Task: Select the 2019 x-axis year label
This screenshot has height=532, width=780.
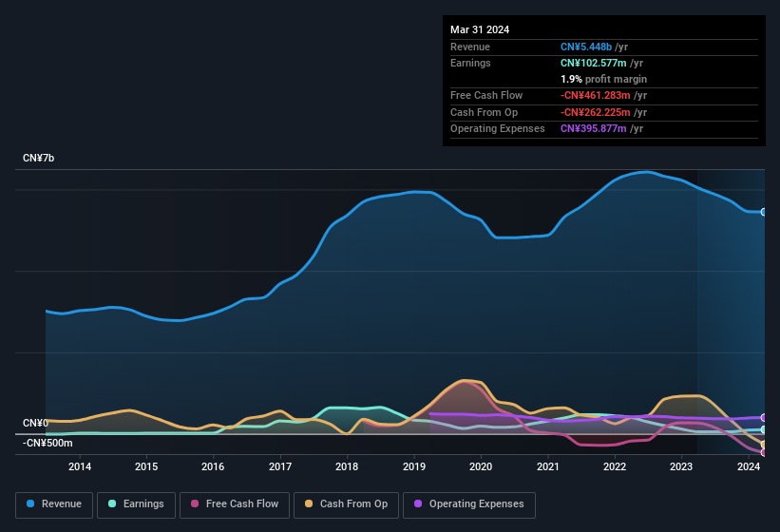Action: (413, 466)
